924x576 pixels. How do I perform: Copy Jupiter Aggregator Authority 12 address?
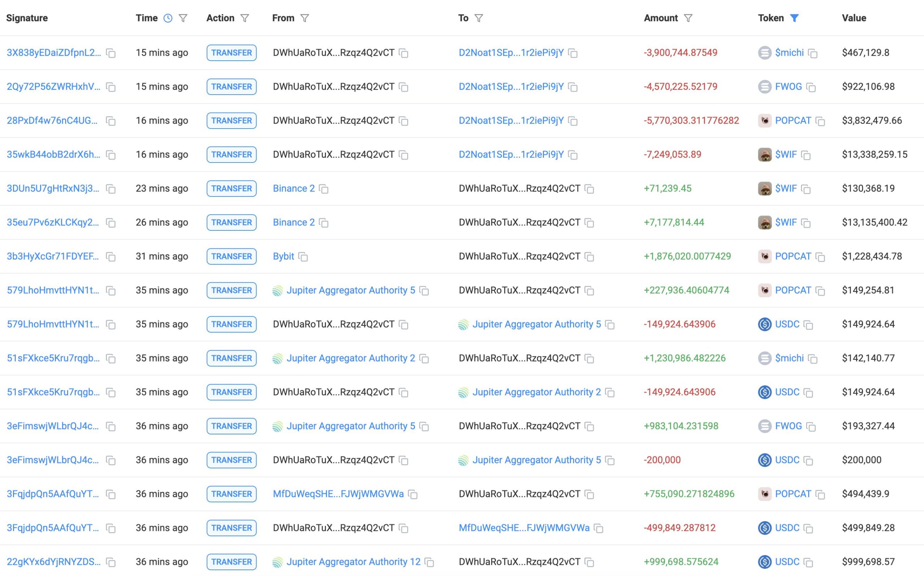pos(430,562)
